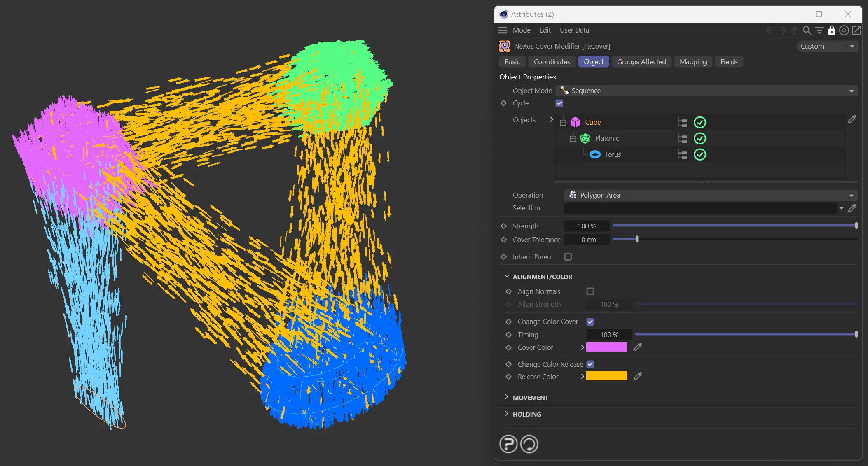
Task: Click the search magnifier icon in toolbar
Action: pos(807,30)
